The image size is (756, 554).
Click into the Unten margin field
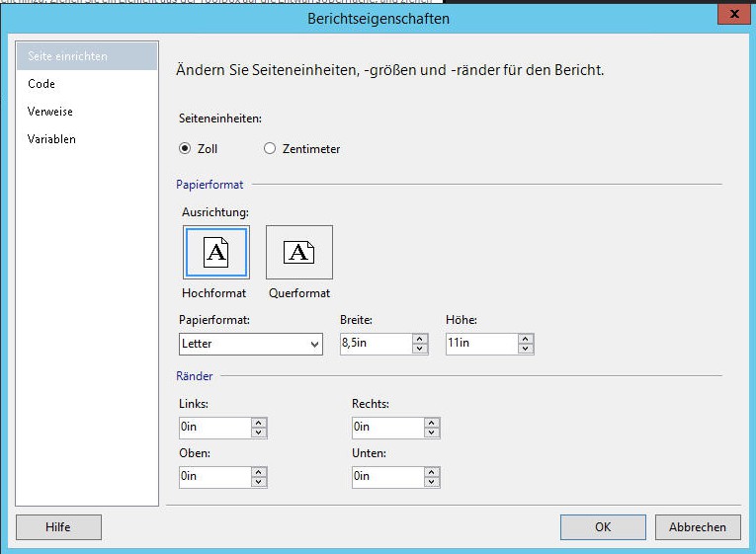click(x=388, y=476)
